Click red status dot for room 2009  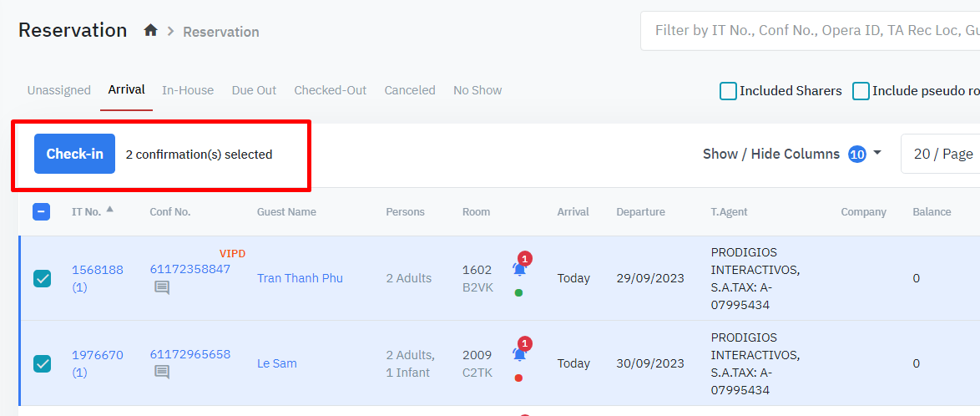pyautogui.click(x=519, y=378)
